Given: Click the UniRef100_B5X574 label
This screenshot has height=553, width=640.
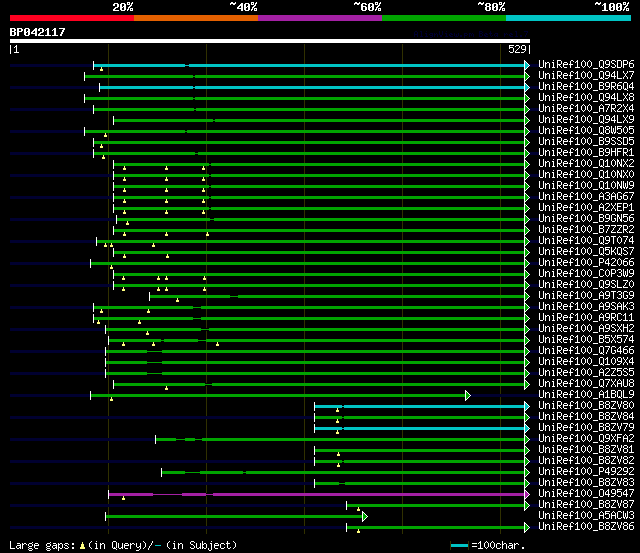Looking at the screenshot, I should pyautogui.click(x=586, y=340).
